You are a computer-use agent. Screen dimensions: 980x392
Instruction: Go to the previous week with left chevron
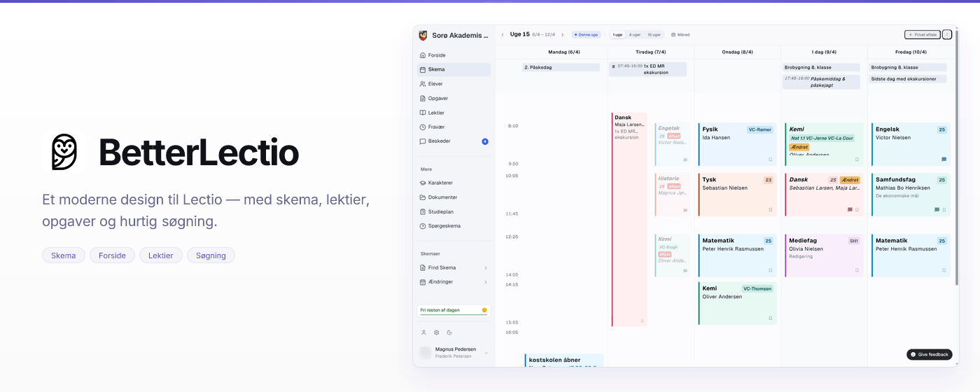503,34
